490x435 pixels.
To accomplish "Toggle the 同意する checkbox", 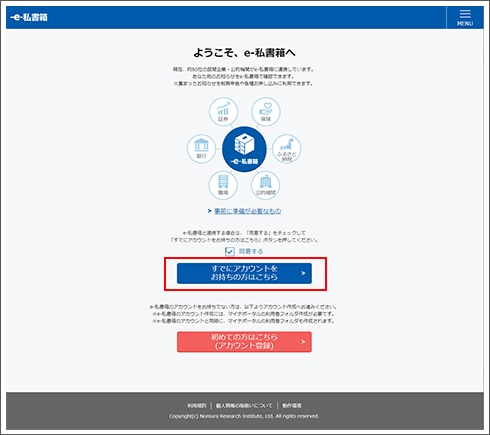I will tap(230, 251).
